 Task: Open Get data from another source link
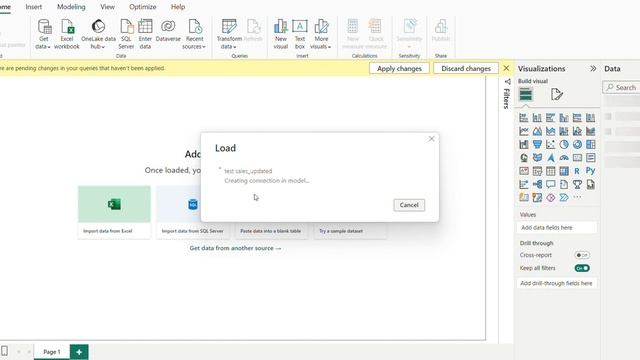coord(235,248)
